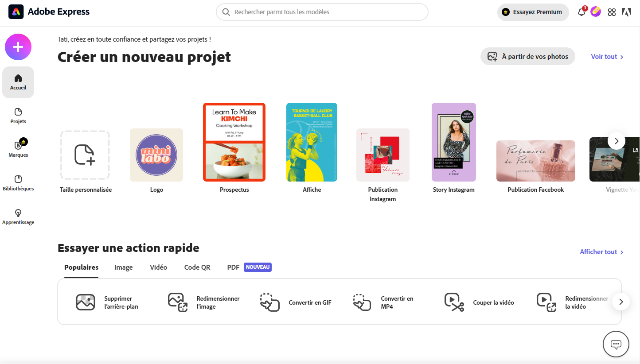Screen dimensions: 640x364
Task: Show more quick actions with arrow
Action: pos(621,302)
